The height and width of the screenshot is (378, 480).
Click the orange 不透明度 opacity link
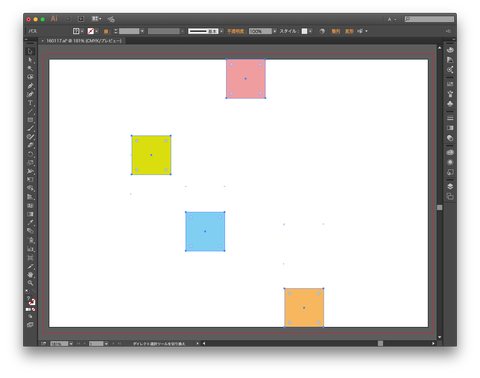(x=237, y=31)
